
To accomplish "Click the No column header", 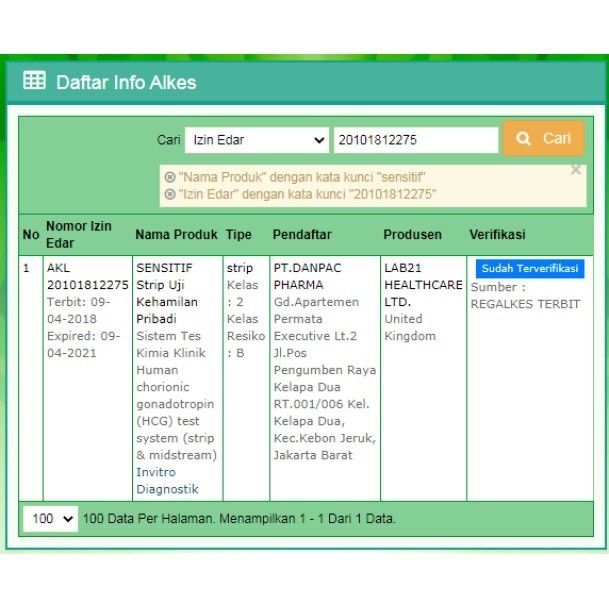I will (31, 235).
